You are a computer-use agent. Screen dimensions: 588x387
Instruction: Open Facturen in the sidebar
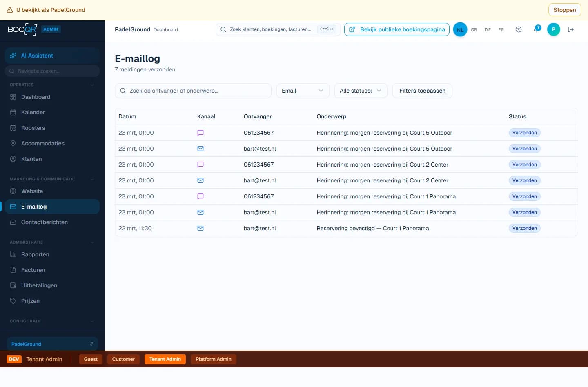tap(33, 270)
